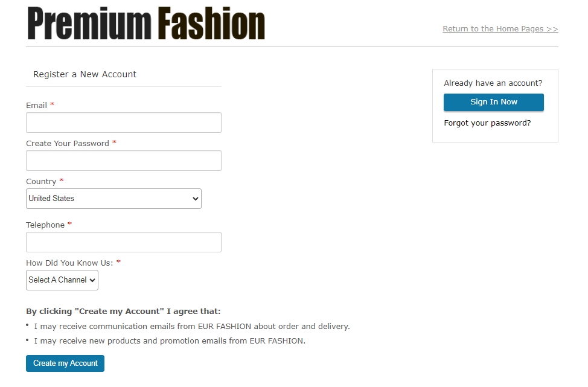The image size is (588, 387).
Task: Click the Sign In Now button
Action: 494,103
